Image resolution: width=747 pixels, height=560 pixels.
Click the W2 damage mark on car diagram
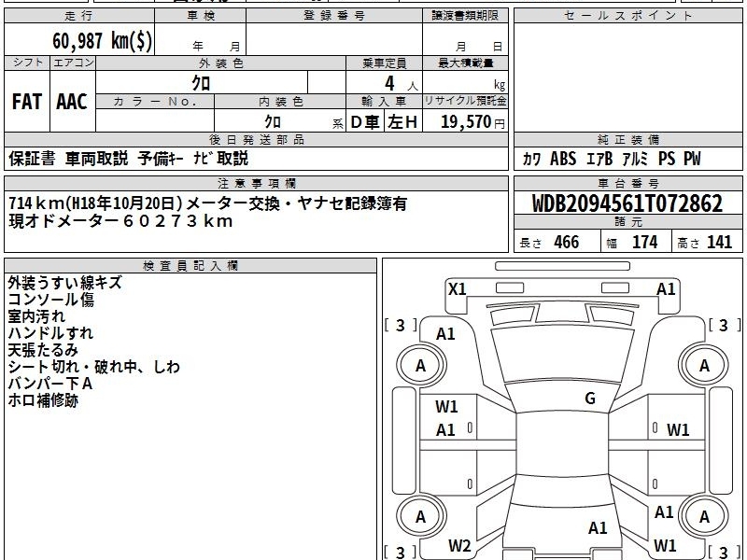459,546
